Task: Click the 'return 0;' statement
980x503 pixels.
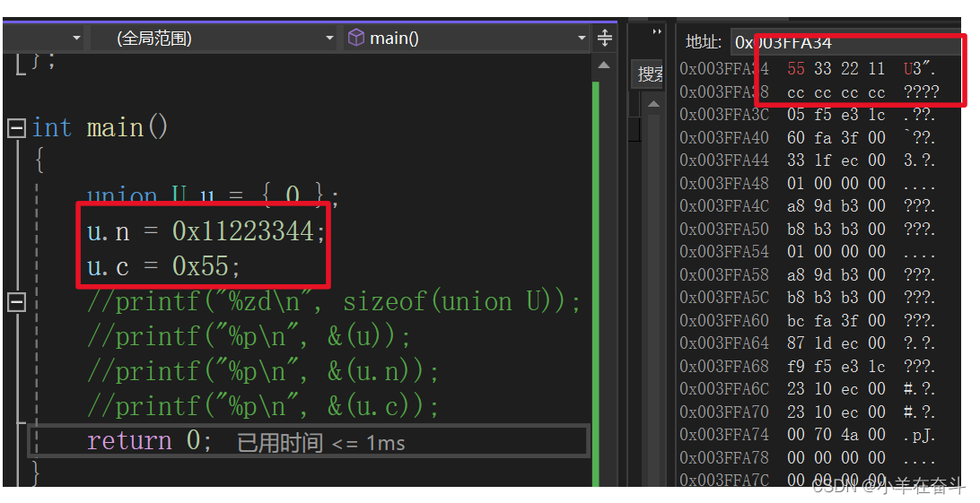Action: point(149,440)
